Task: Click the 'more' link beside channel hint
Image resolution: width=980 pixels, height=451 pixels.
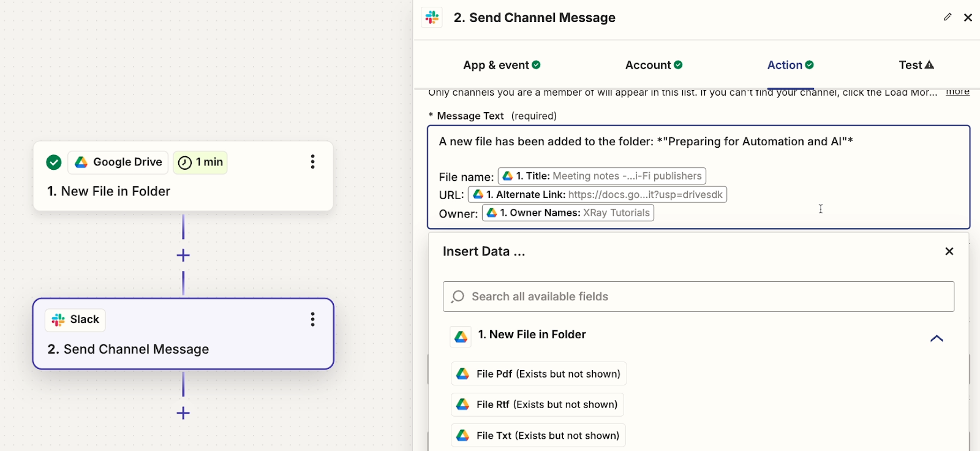Action: [957, 92]
